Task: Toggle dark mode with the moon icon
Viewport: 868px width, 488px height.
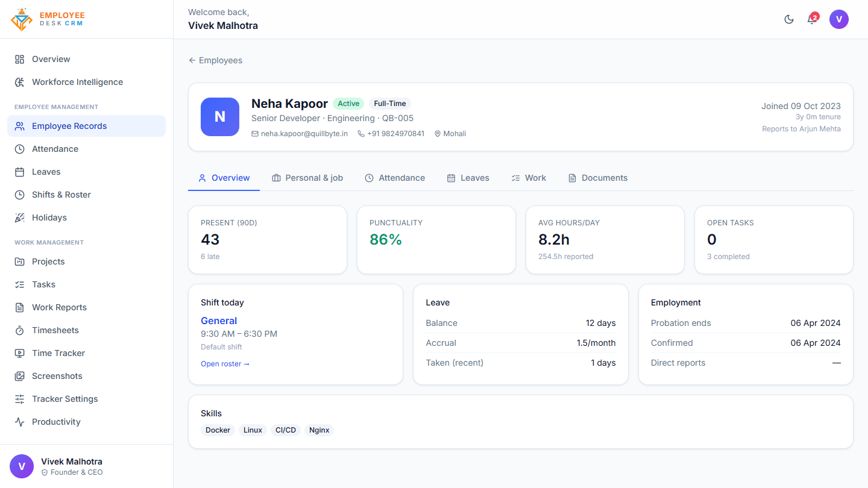Action: 789,19
